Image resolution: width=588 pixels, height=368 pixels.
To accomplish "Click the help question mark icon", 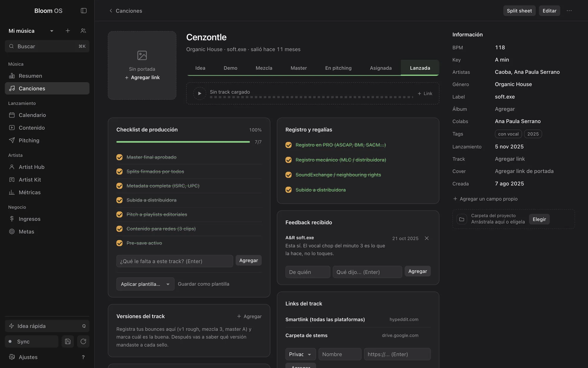I will [x=83, y=357].
